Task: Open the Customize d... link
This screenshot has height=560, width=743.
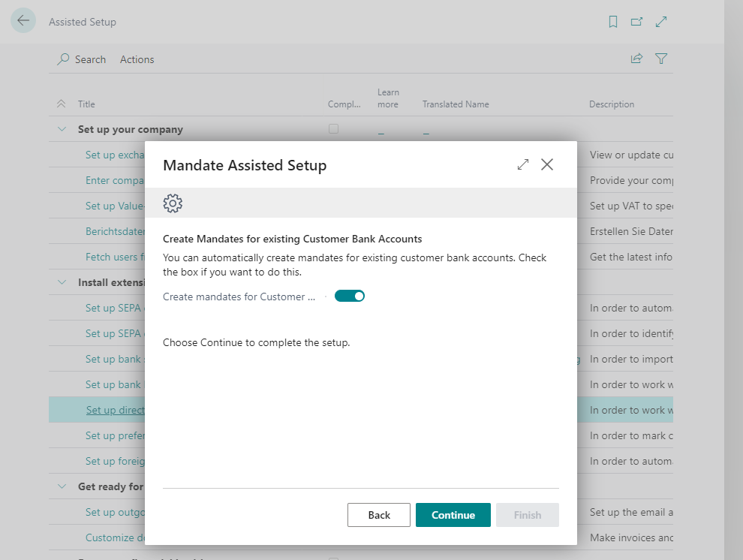Action: [115, 537]
